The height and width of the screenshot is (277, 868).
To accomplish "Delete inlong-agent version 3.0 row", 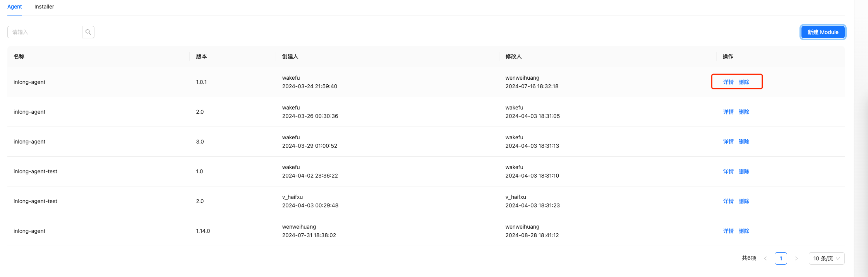I will click(x=744, y=142).
